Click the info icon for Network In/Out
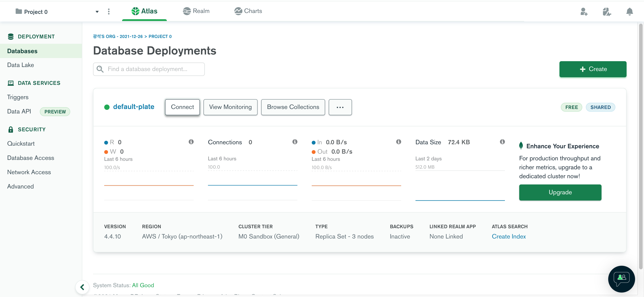The image size is (644, 297). (x=399, y=142)
